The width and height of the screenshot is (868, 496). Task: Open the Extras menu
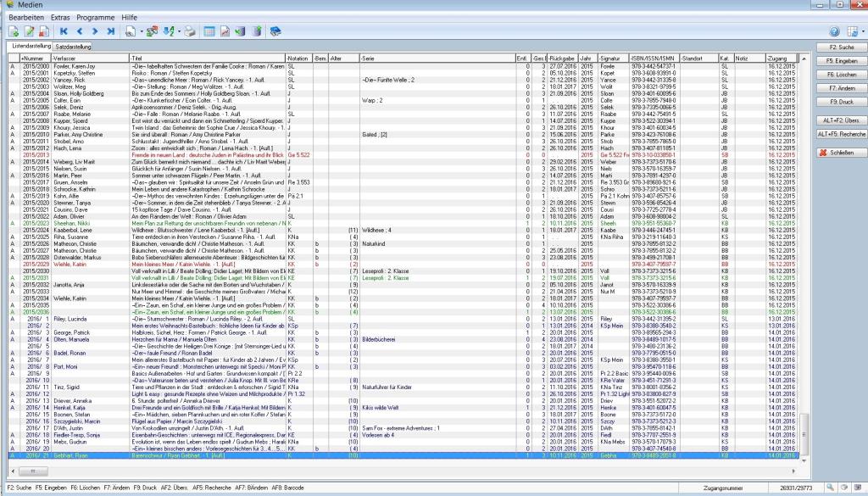pyautogui.click(x=60, y=17)
